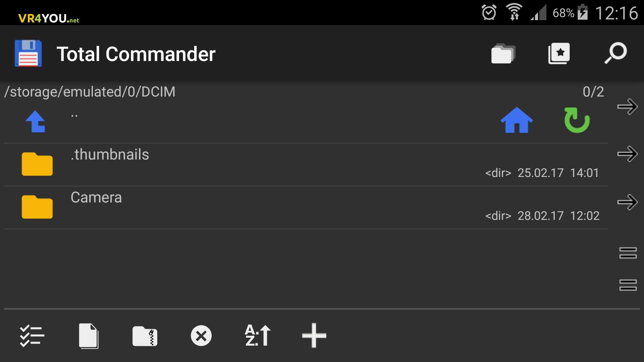This screenshot has width=644, height=362.
Task: Tap the search magnifier icon
Action: coord(615,53)
